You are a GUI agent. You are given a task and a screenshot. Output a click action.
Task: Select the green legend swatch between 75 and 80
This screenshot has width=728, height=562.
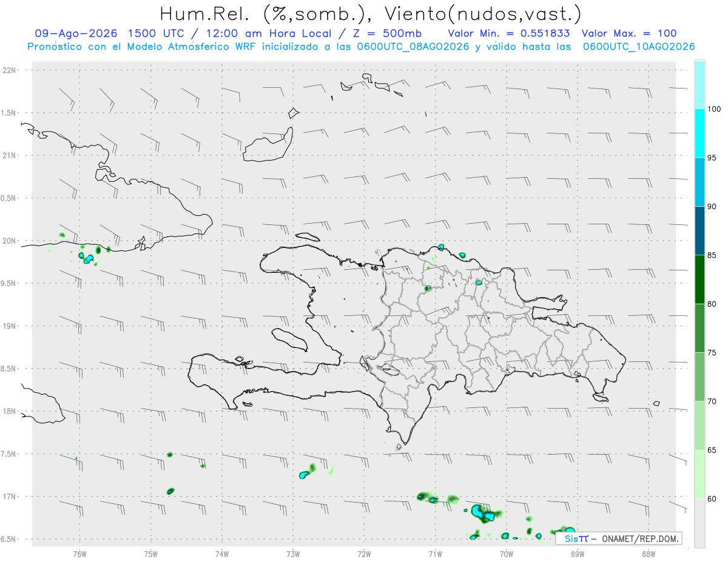point(699,328)
